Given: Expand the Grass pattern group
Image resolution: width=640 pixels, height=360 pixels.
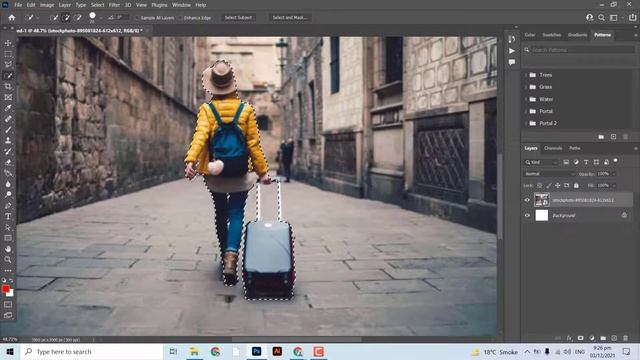Looking at the screenshot, I should pos(526,87).
